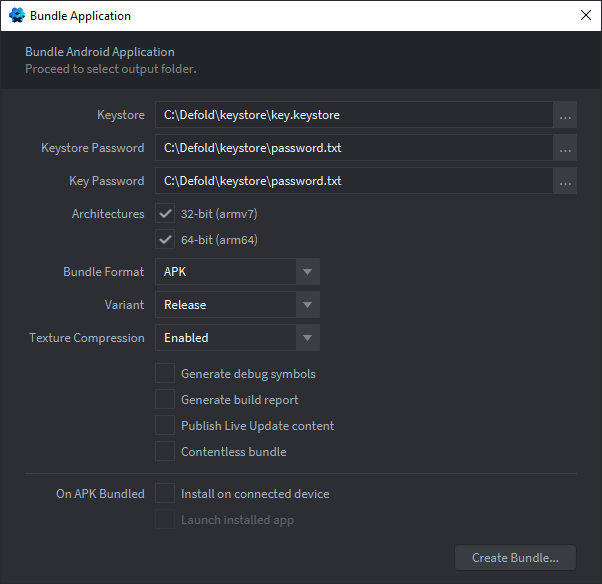Enable Generate build report option
This screenshot has height=584, width=602.
point(165,400)
